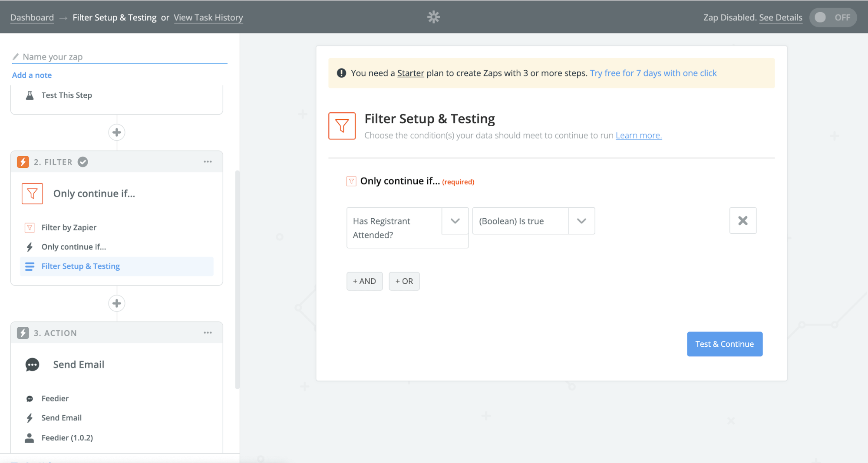Image resolution: width=868 pixels, height=463 pixels.
Task: Click the flask icon for Test This Step
Action: coord(30,95)
